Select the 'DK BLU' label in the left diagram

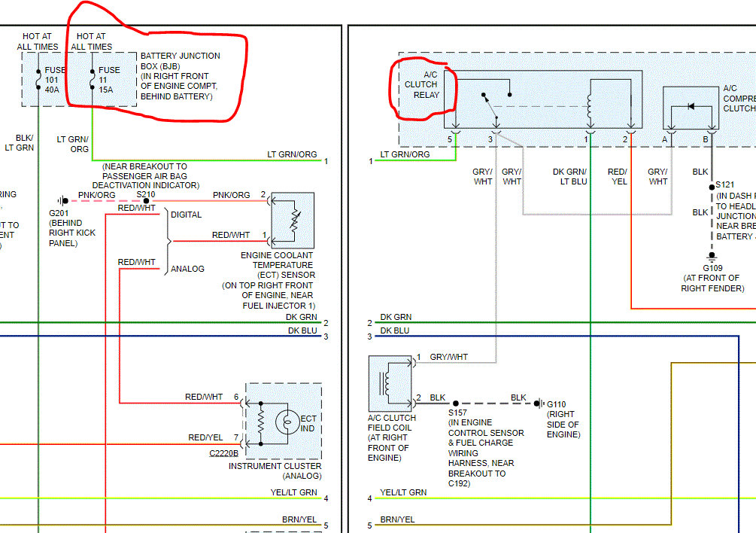click(x=302, y=330)
